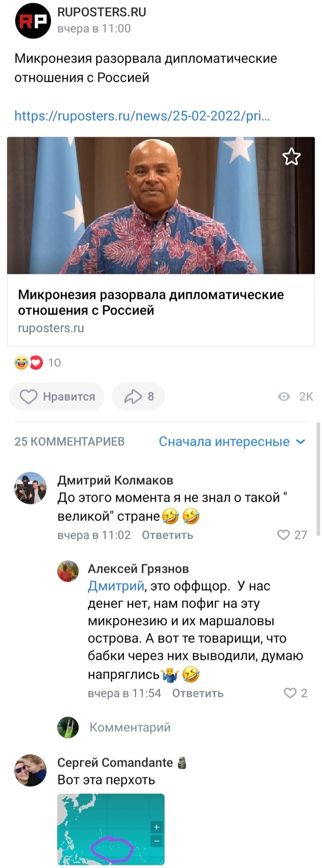Viewport: 322px width, 868px height.
Task: Click the eye icon showing 2K views
Action: [x=284, y=396]
